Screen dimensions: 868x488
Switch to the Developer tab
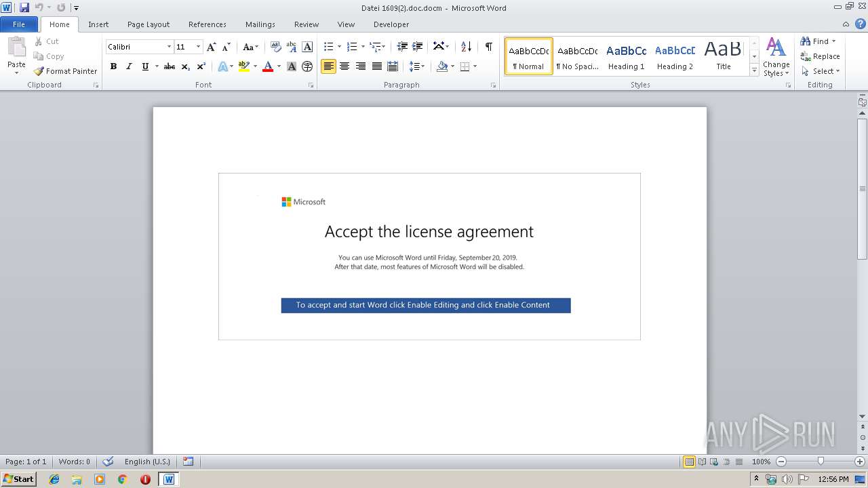391,24
